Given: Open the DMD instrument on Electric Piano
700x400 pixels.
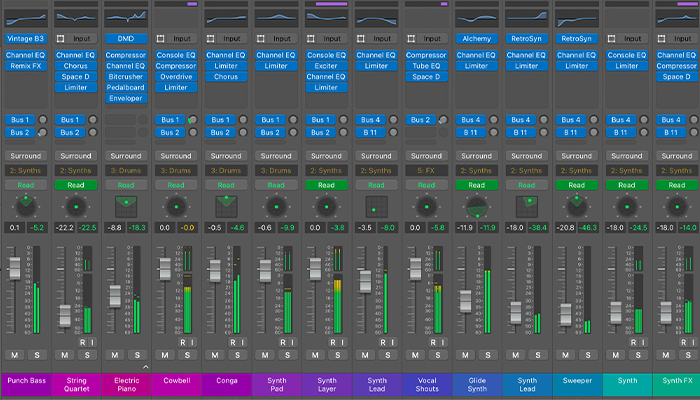Looking at the screenshot, I should pos(126,39).
